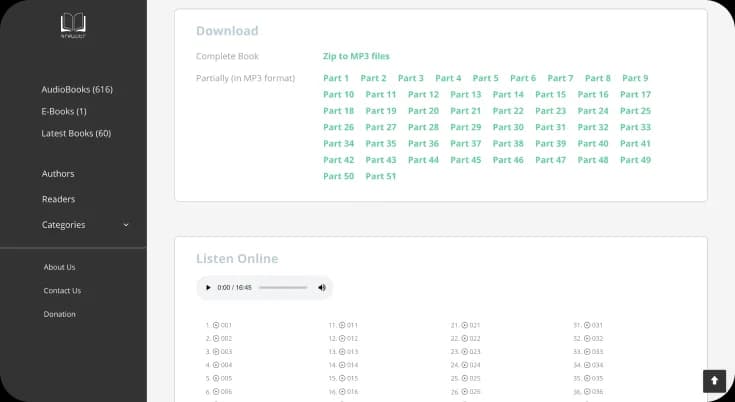This screenshot has height=402, width=735.
Task: Download Part 2 MP3
Action: (374, 78)
